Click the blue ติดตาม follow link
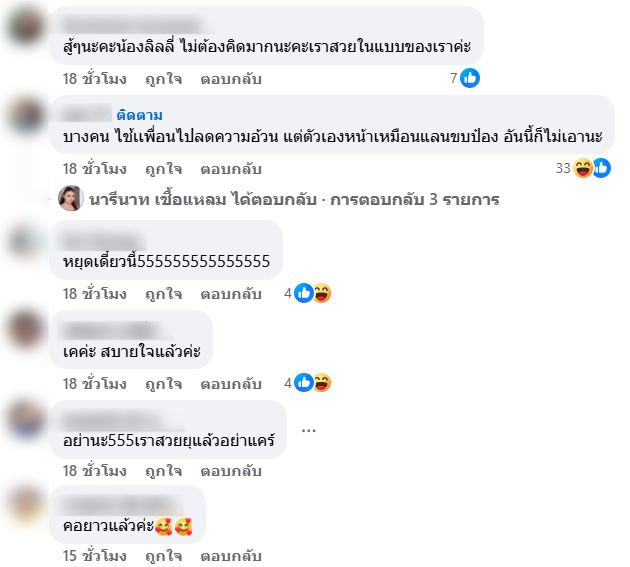 (139, 115)
